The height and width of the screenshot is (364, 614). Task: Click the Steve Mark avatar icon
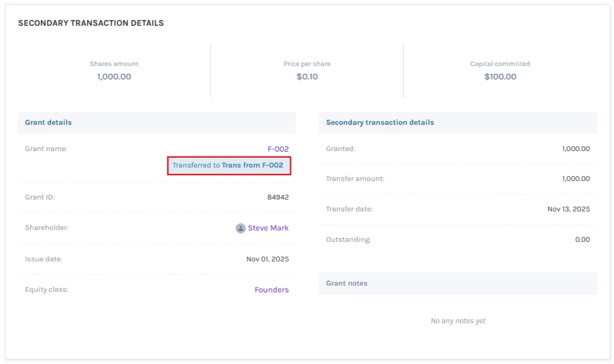point(240,228)
